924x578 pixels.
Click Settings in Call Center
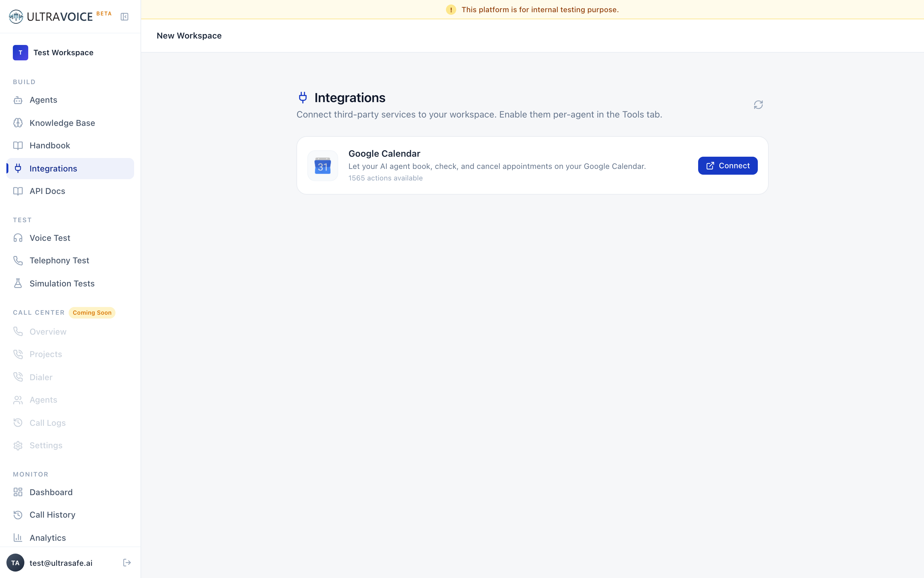(70, 445)
